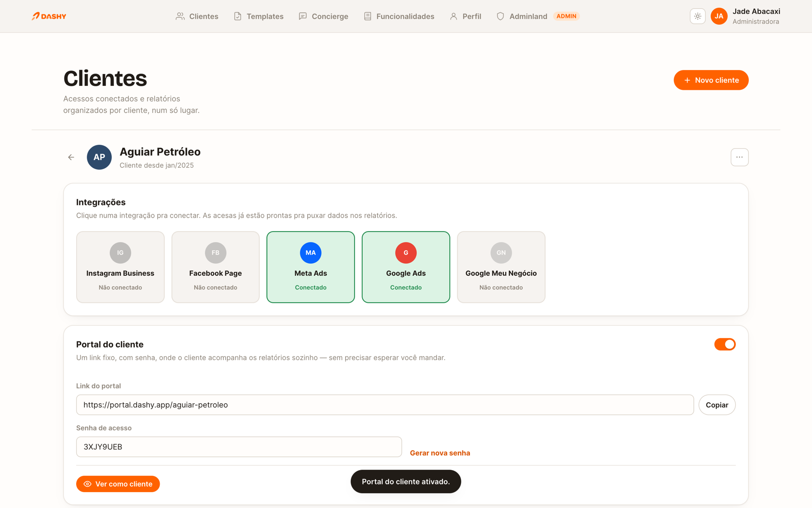This screenshot has height=508, width=812.
Task: Dismiss the 'Portal do cliente ativado' toast
Action: tap(406, 481)
